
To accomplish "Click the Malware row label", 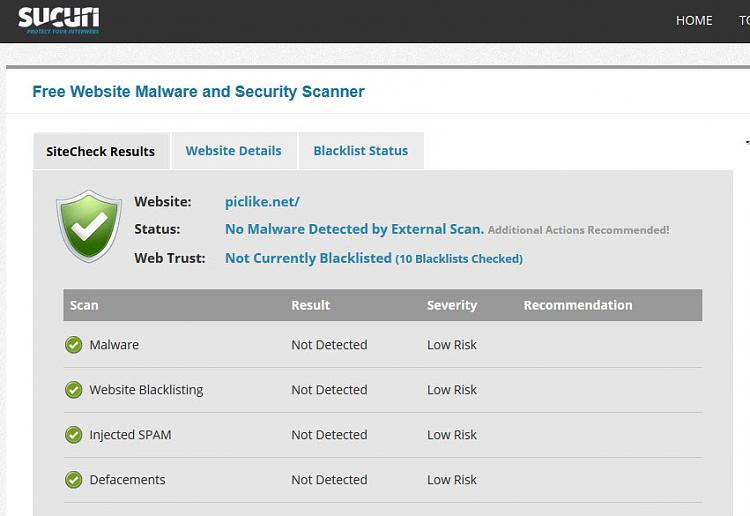I will (x=114, y=345).
